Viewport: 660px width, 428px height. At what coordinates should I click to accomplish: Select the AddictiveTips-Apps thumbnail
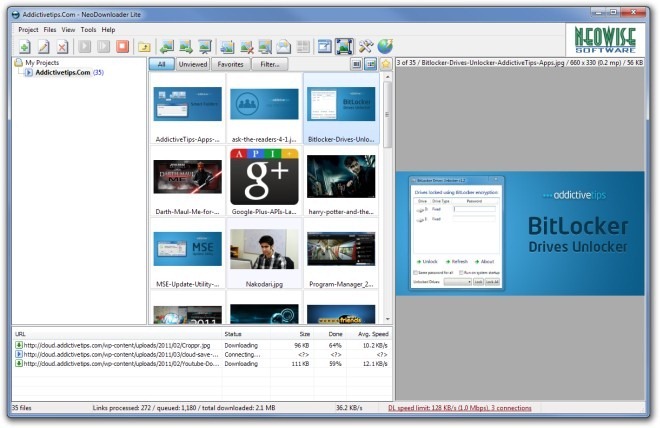point(187,109)
